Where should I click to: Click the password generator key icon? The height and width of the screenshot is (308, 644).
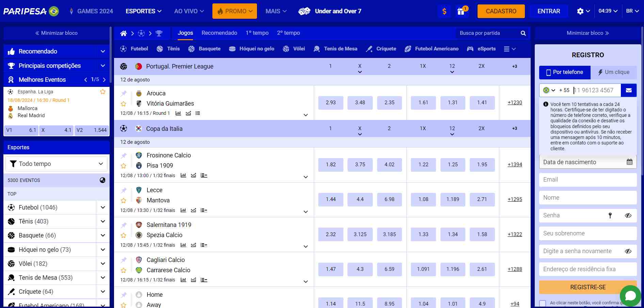coord(610,215)
